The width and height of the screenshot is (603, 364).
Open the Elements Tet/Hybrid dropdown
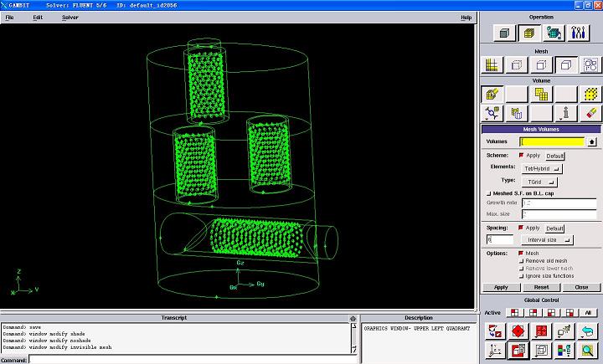click(543, 168)
